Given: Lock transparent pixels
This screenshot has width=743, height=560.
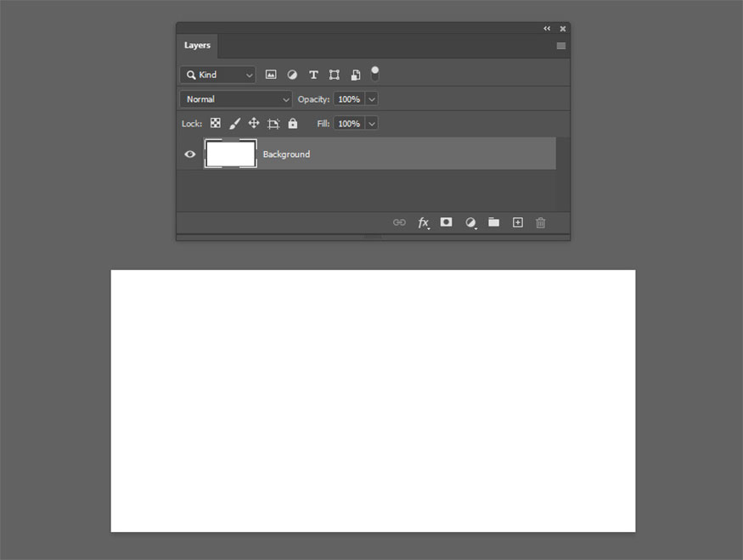Looking at the screenshot, I should [215, 123].
